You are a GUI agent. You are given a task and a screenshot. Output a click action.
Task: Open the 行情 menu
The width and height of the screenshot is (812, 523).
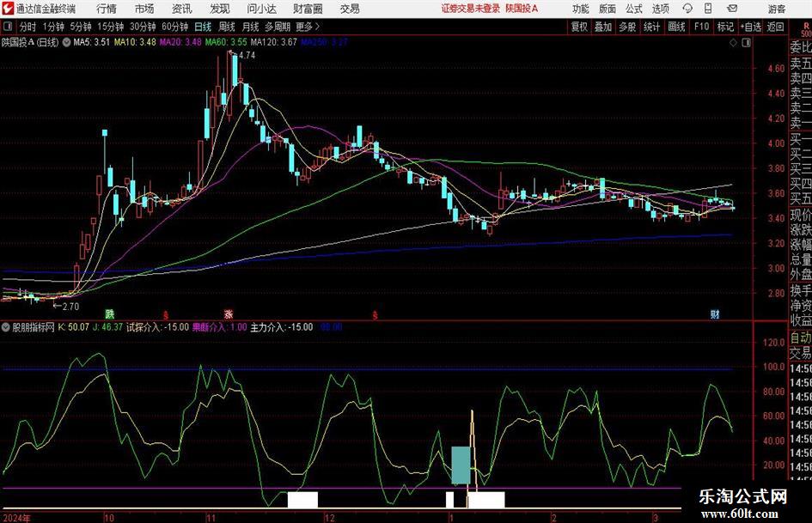pyautogui.click(x=107, y=9)
